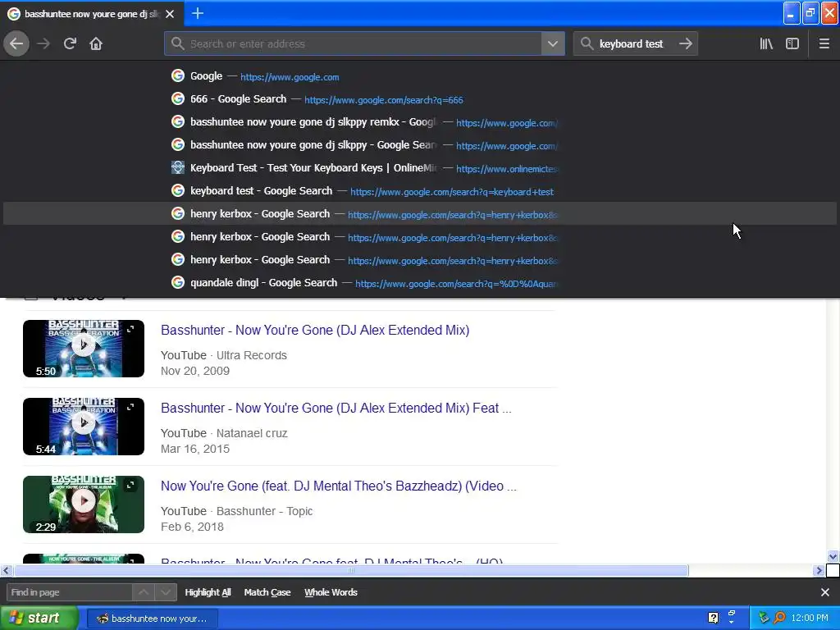Click the keyboard test search box

629,44
